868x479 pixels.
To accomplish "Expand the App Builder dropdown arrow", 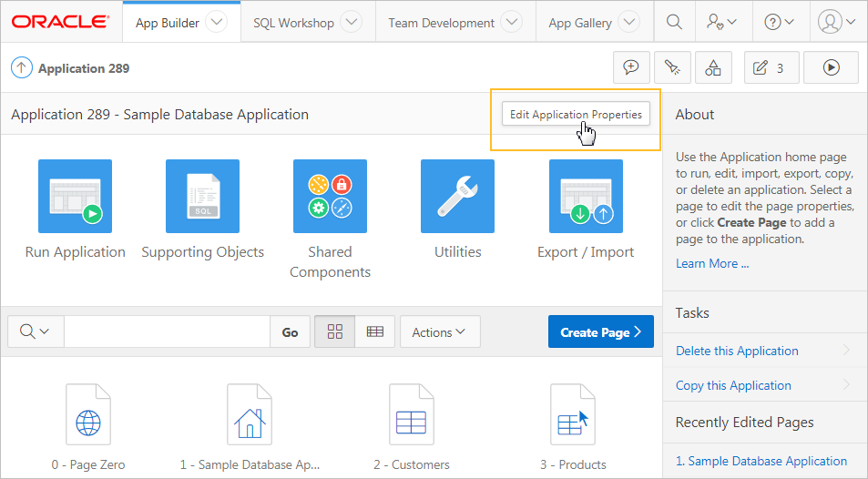I will [216, 23].
